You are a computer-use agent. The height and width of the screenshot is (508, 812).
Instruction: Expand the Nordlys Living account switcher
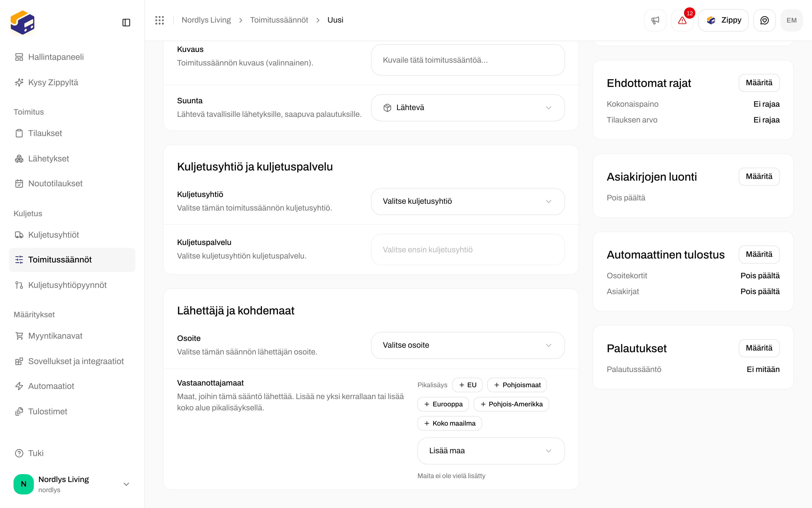(72, 484)
